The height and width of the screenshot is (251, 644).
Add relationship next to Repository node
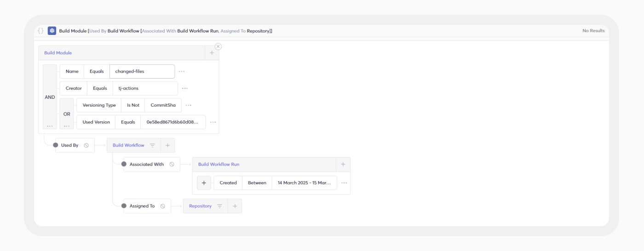click(x=235, y=206)
